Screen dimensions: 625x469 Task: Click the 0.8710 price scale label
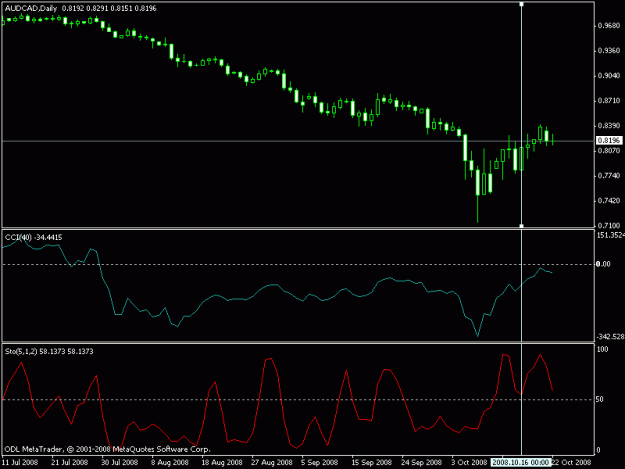tap(609, 101)
